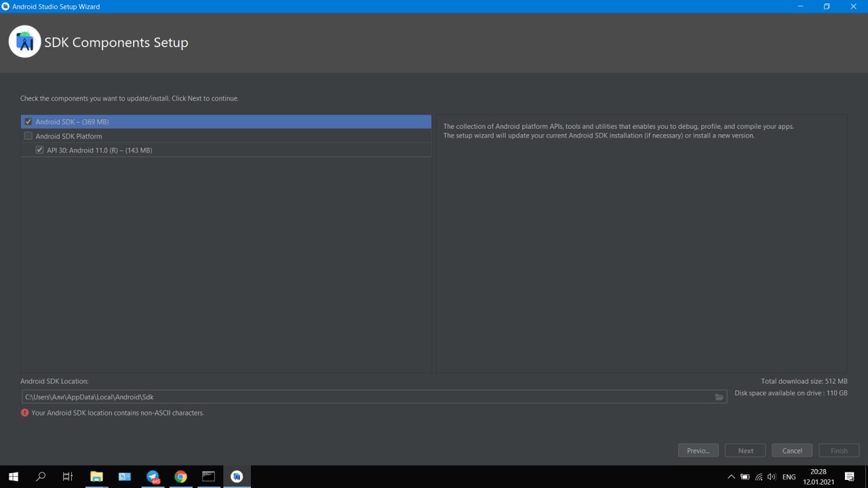Open the Windows notification center icon

coord(850,477)
